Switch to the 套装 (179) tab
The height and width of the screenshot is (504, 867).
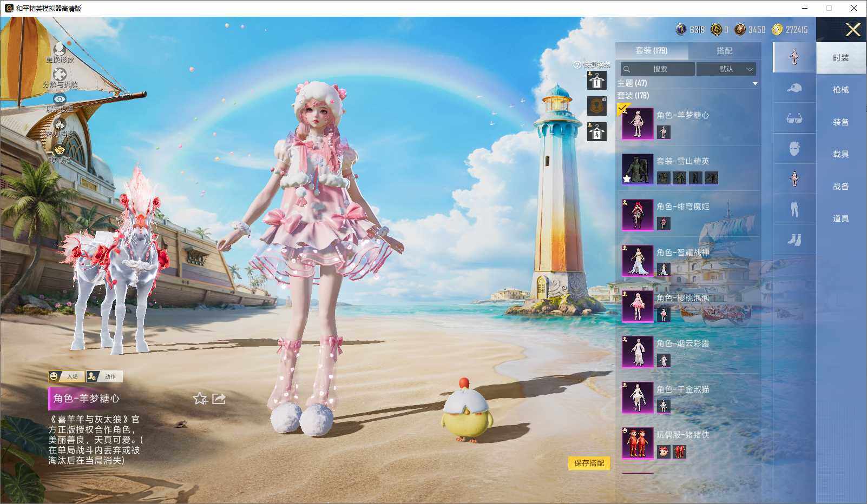point(652,50)
